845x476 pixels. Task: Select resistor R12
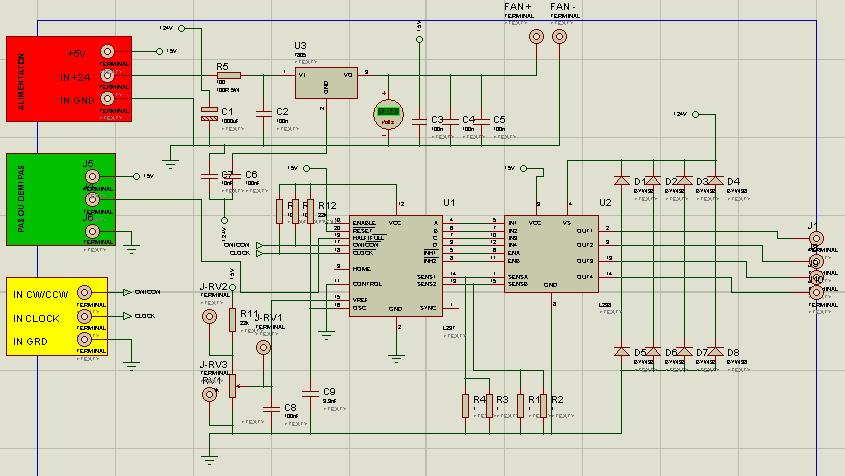pos(310,211)
